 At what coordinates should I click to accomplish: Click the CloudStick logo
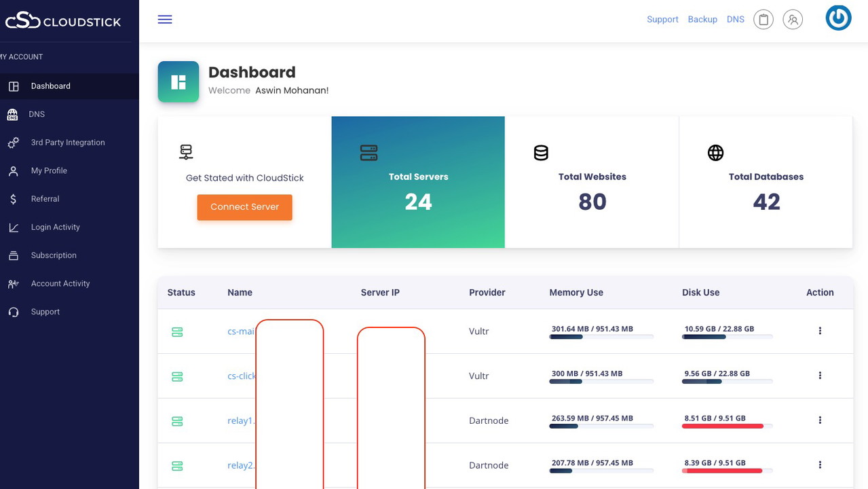(x=63, y=21)
